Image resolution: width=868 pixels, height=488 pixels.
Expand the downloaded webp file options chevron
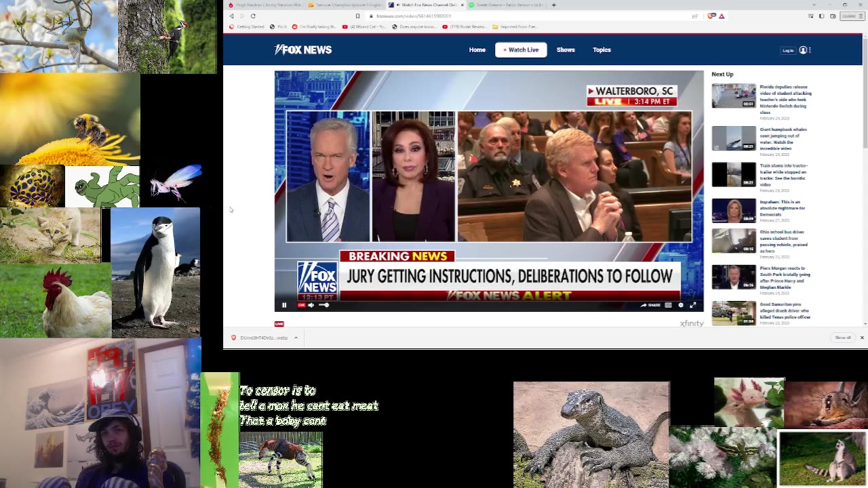[x=296, y=338]
